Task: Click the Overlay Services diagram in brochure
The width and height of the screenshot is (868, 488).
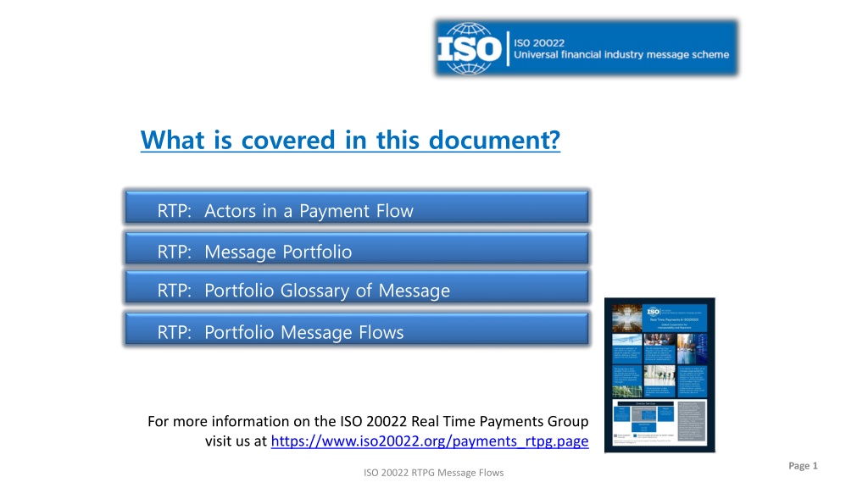Action: 644,417
